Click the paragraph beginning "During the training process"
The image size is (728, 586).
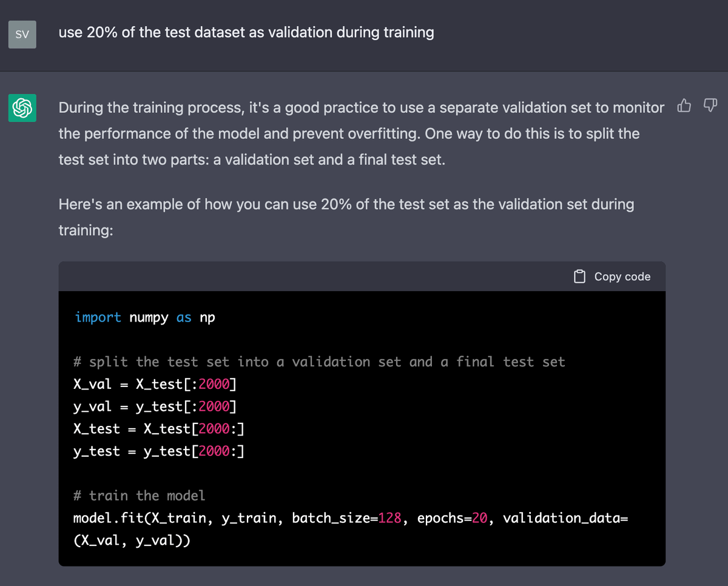coord(361,133)
